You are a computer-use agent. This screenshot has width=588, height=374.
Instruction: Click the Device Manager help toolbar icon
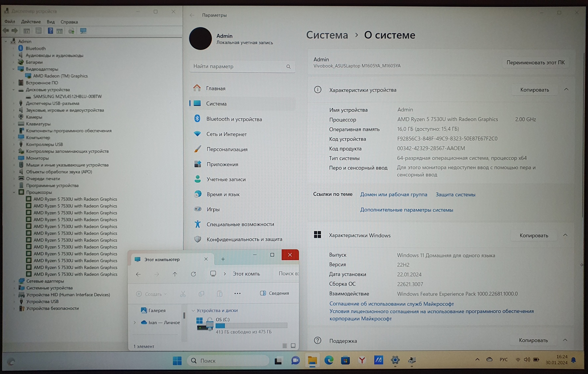pos(50,31)
